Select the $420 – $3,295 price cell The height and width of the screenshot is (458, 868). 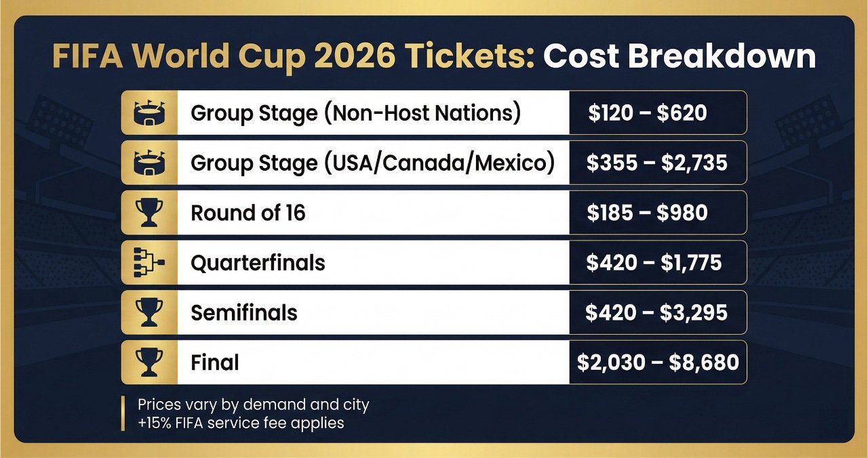[656, 312]
